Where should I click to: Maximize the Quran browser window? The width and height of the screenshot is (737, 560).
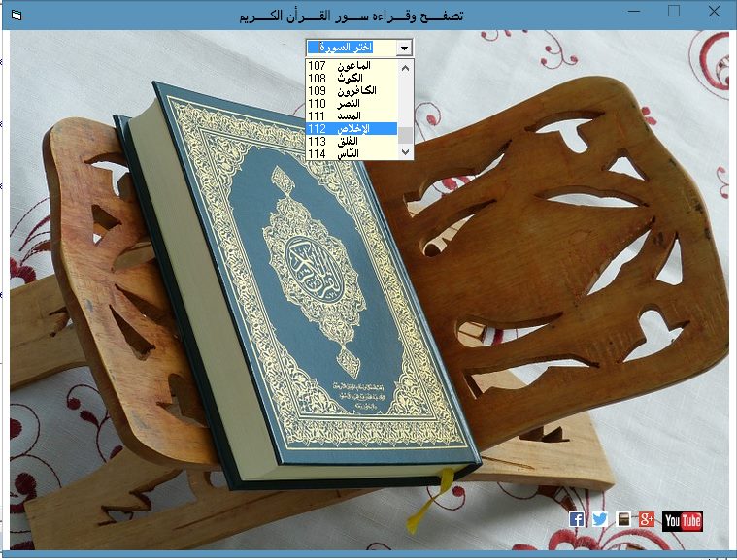tap(674, 12)
